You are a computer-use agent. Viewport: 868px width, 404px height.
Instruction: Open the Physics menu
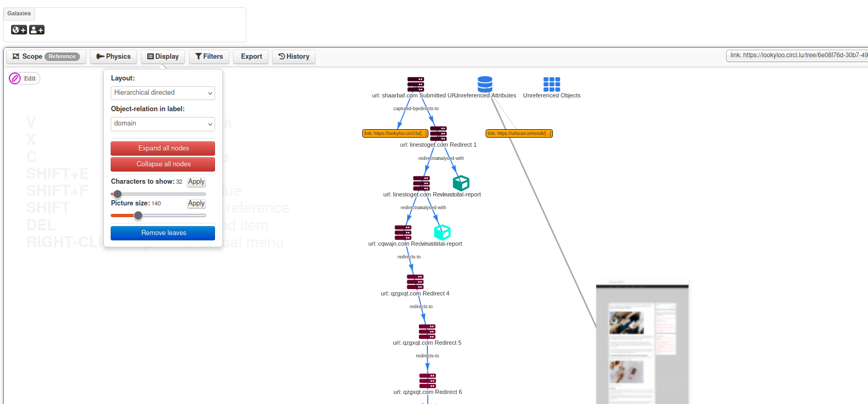[113, 57]
